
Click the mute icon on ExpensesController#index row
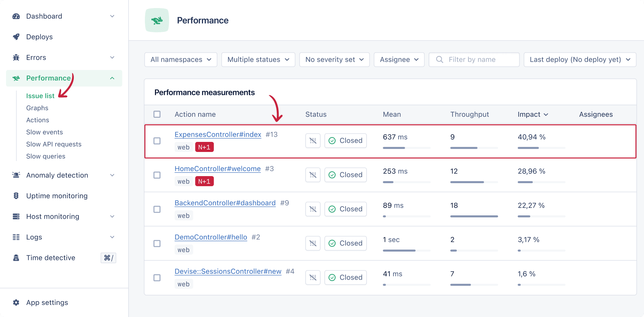(x=313, y=141)
